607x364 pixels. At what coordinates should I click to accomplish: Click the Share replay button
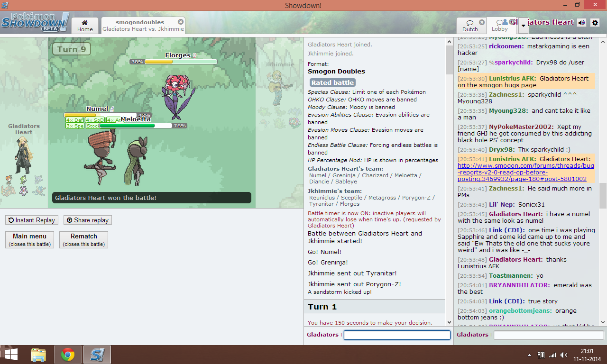88,220
